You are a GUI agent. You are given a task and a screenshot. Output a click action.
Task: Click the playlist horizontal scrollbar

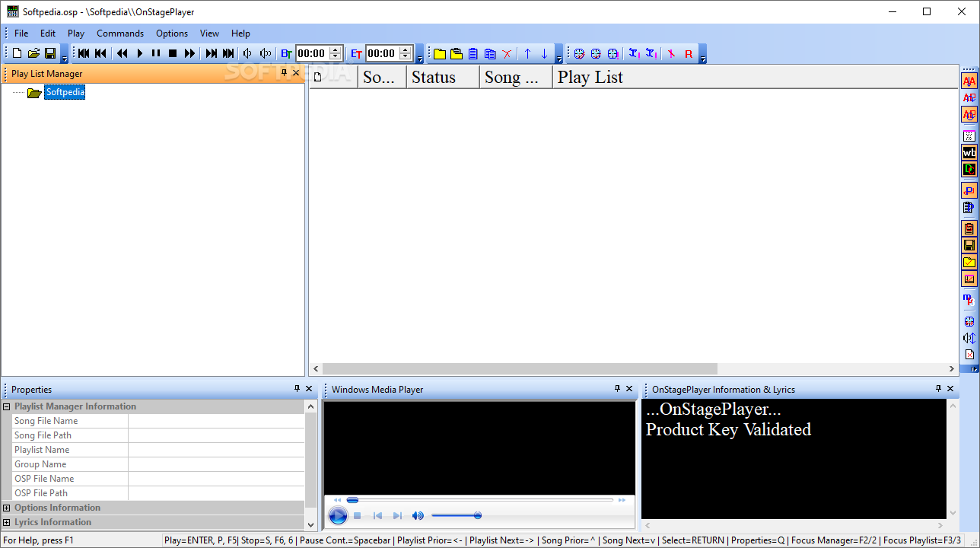[520, 369]
